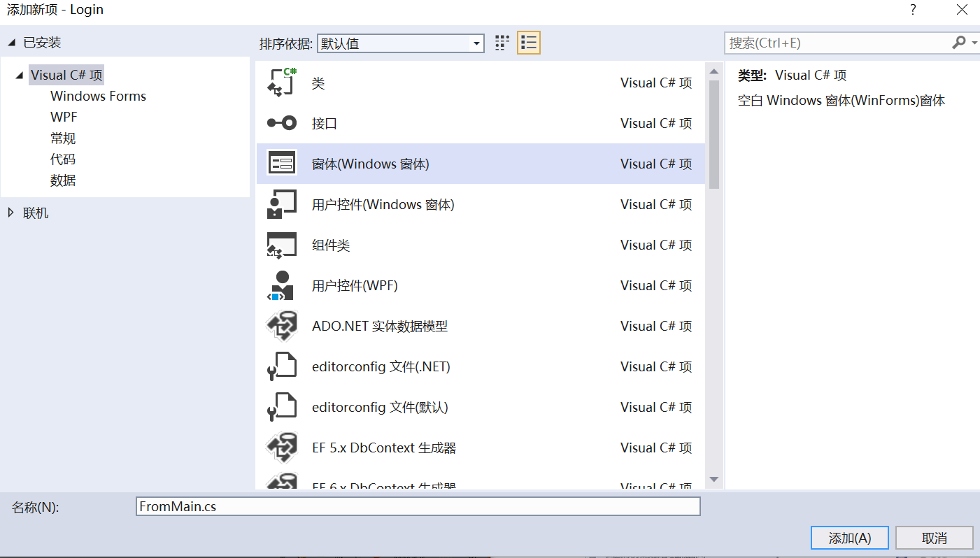Click the 搜索(Ctrl+E) search box

click(x=837, y=43)
